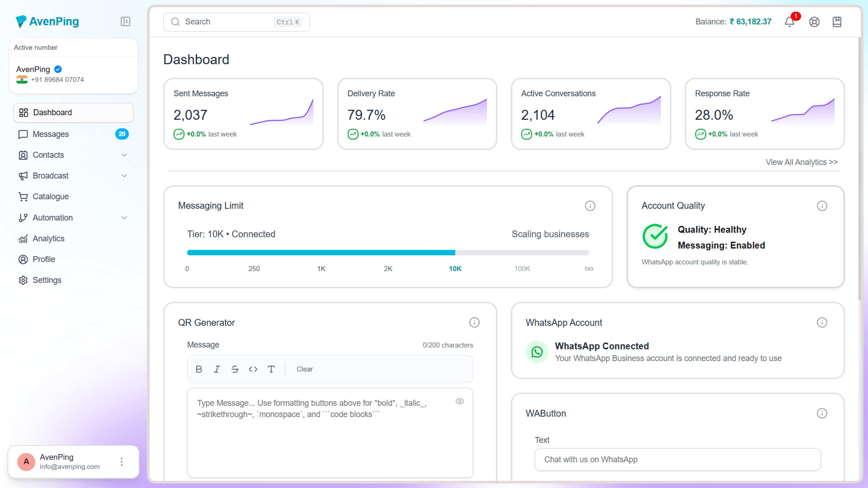The width and height of the screenshot is (868, 488).
Task: Open user account options menu
Action: click(122, 462)
